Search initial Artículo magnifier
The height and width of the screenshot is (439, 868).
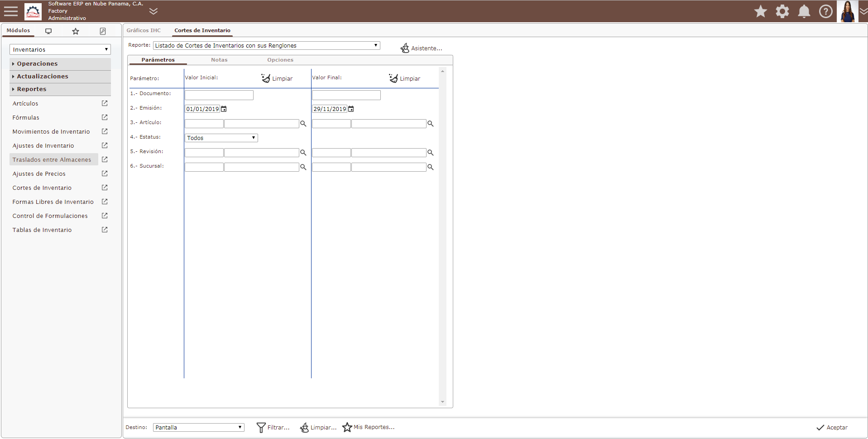[x=303, y=124]
